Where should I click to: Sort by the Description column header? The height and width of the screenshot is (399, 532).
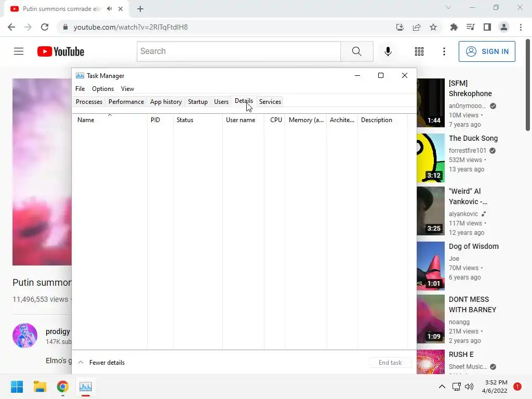382,120
